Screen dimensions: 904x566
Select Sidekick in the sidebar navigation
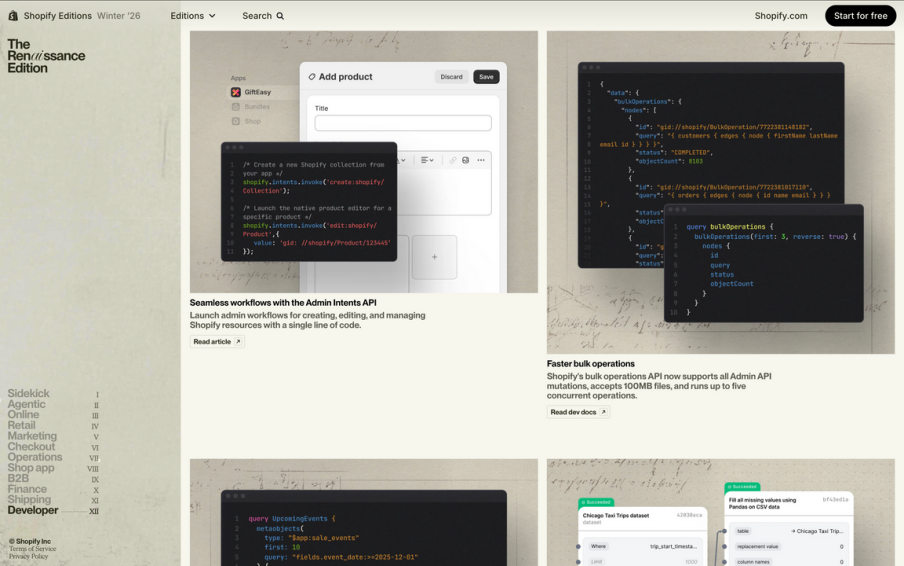(x=28, y=394)
